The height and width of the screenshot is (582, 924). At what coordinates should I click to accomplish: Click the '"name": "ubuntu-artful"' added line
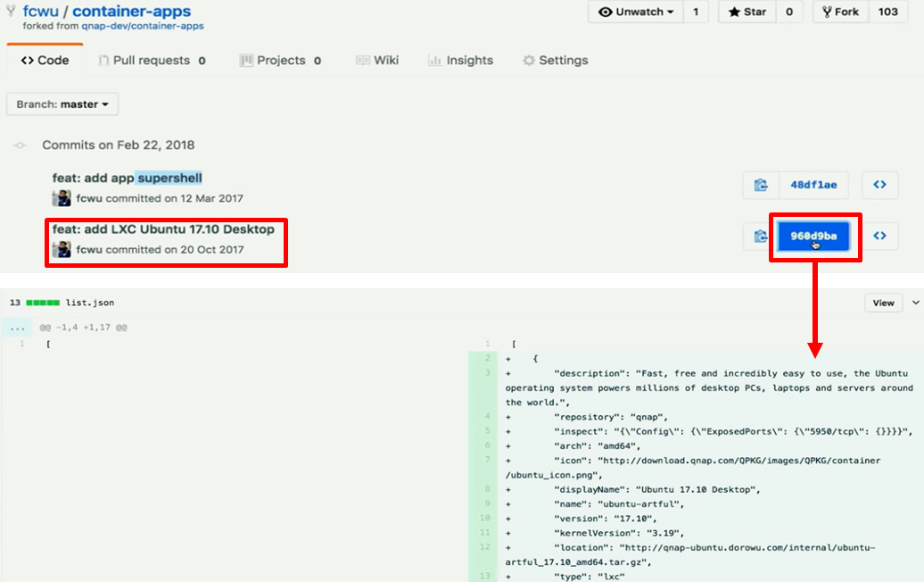tap(619, 504)
